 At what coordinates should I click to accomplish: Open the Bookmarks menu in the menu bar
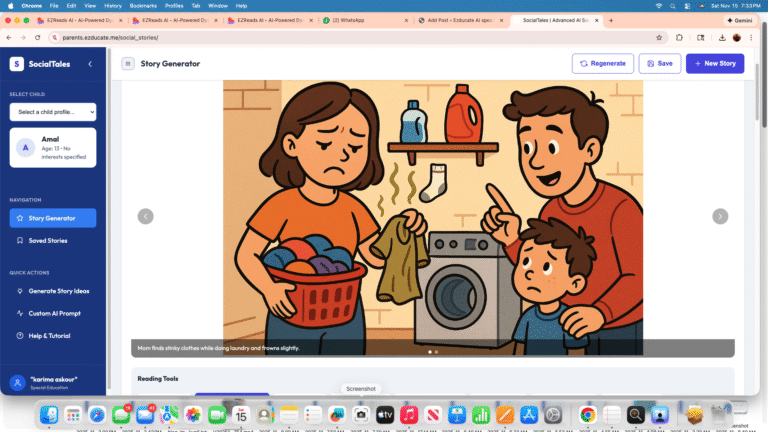click(143, 6)
